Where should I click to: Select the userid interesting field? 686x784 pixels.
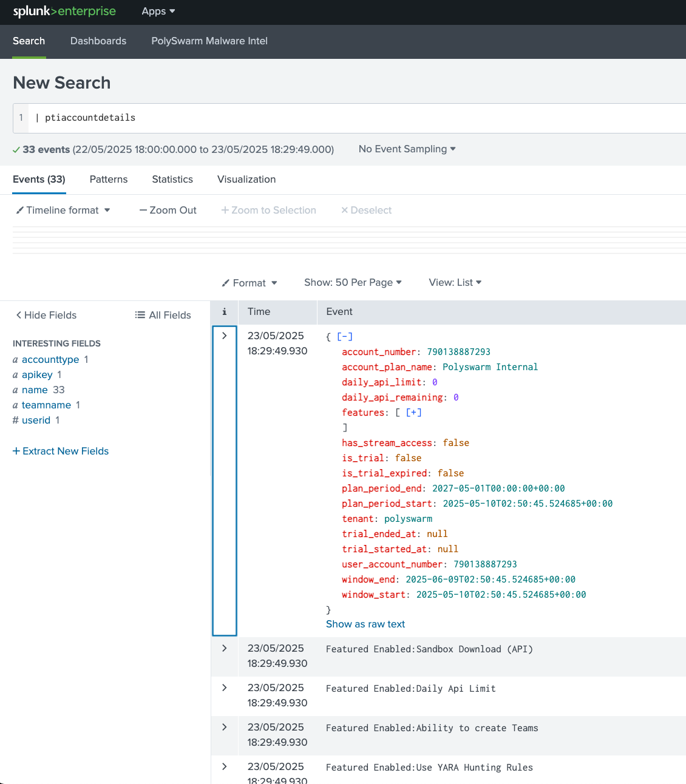[x=36, y=420]
